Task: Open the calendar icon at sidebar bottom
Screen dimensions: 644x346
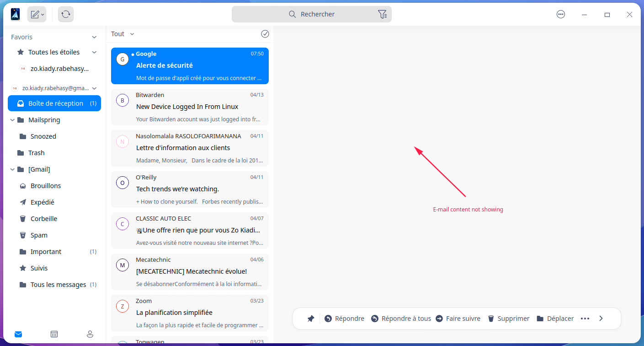Action: (54, 334)
